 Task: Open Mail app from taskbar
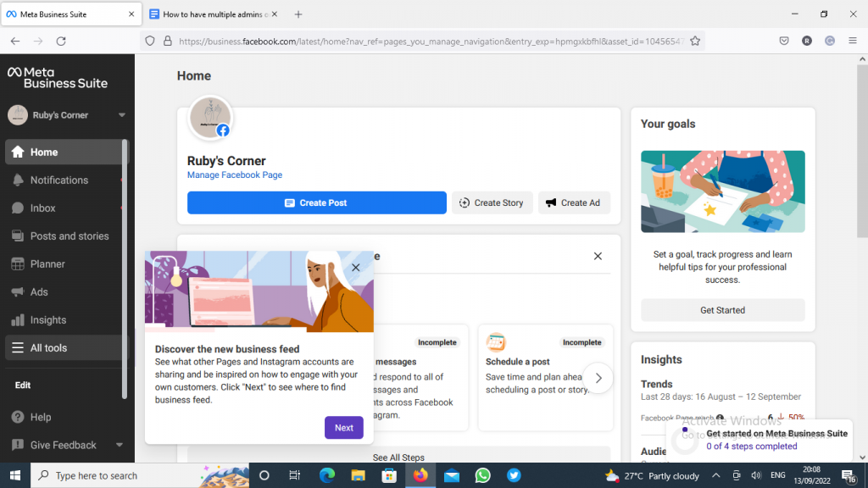tap(452, 475)
